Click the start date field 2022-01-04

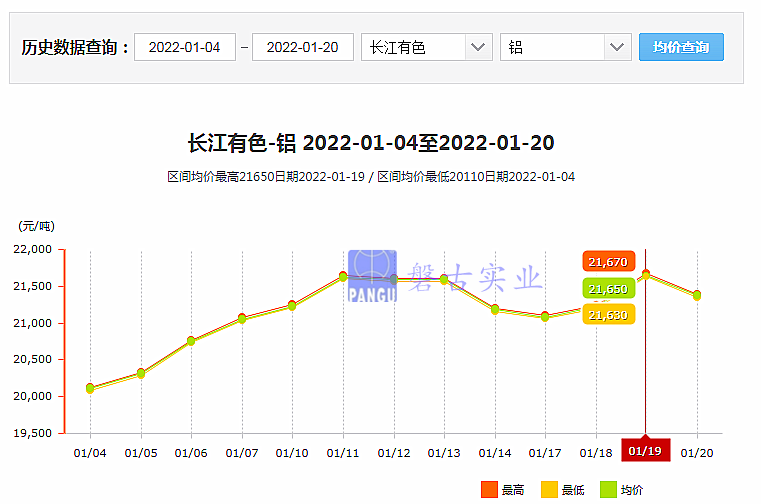pos(184,47)
